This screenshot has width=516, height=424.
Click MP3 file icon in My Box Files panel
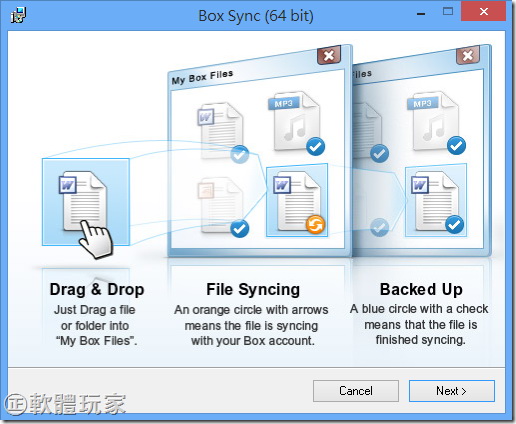[x=294, y=122]
